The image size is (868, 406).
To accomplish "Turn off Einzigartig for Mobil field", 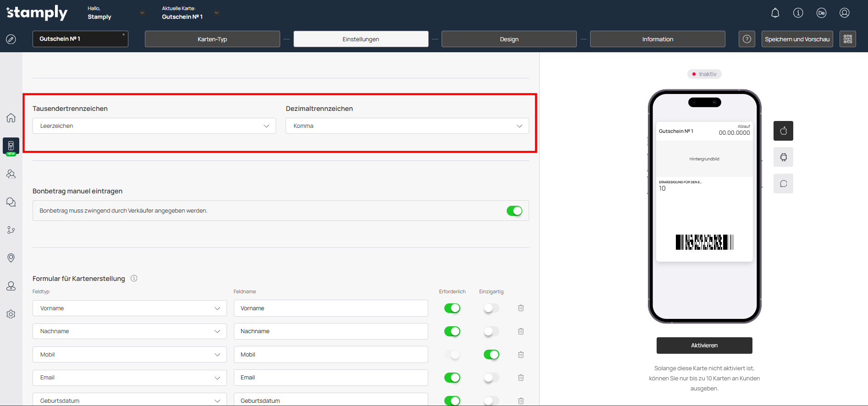I will (x=491, y=355).
